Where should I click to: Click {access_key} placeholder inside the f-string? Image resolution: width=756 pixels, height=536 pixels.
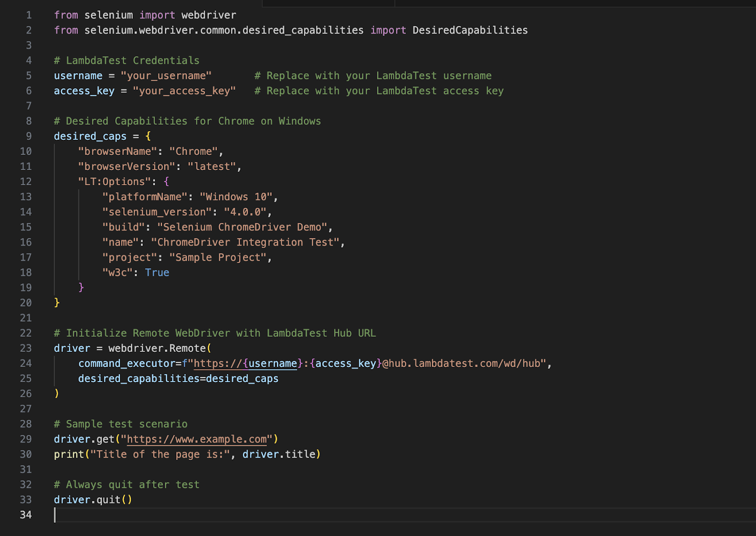point(346,364)
